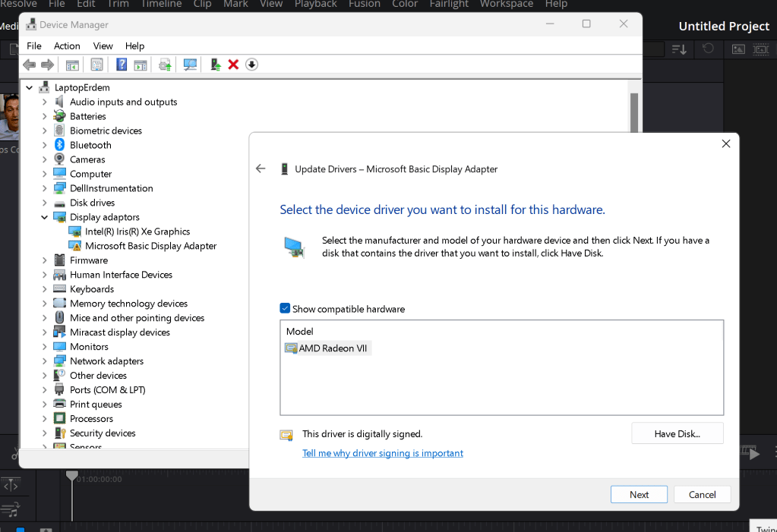This screenshot has width=777, height=532.
Task: Open the View menu in Device Manager
Action: (x=103, y=46)
